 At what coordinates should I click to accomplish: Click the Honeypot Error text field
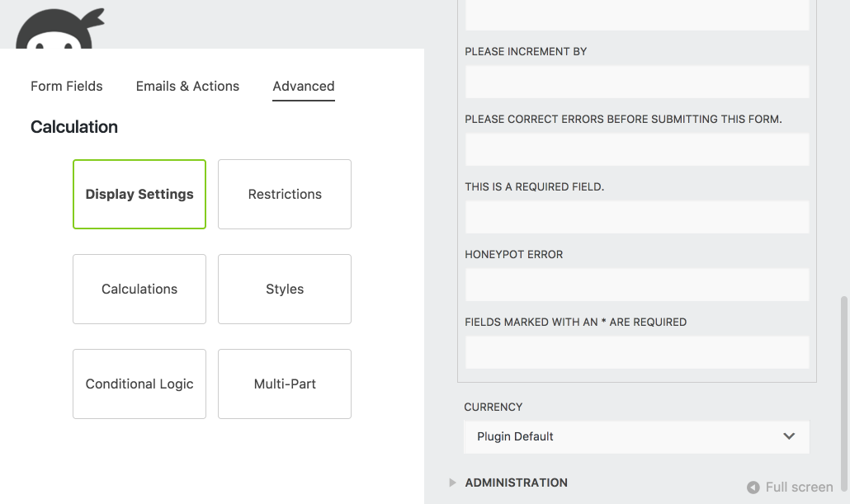(636, 285)
